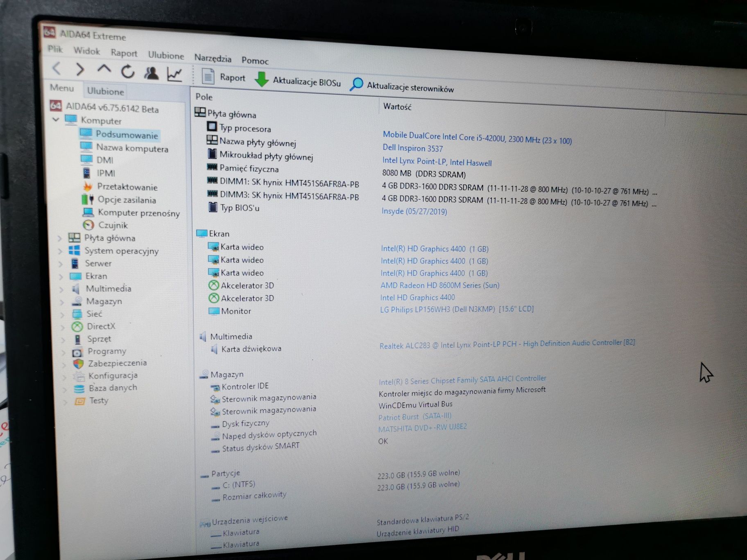Click the Programy tree icon
Viewport: 747px width, 560px height.
(78, 352)
